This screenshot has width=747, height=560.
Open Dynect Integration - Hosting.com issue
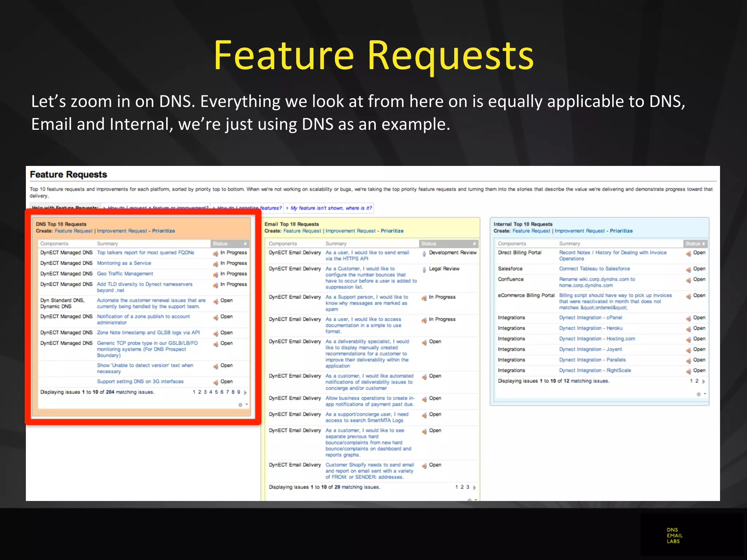597,339
